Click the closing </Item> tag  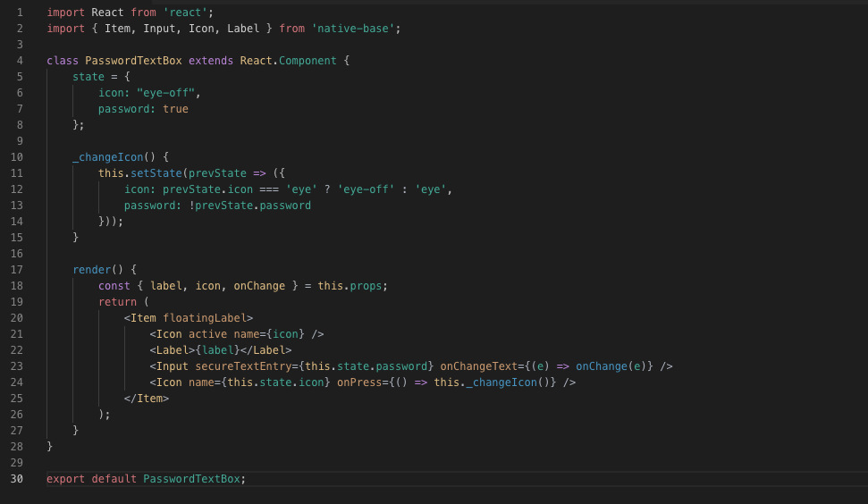[146, 399]
